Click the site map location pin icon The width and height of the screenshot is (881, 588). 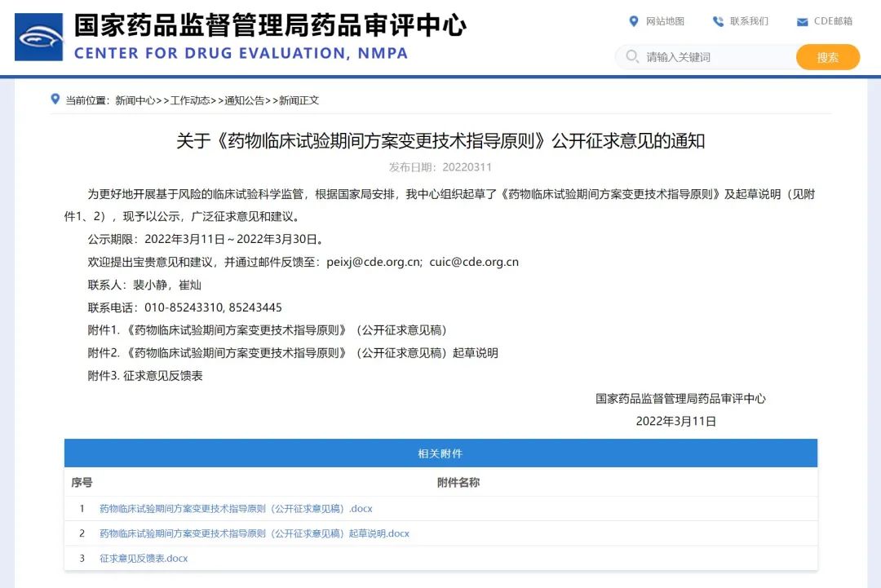tap(634, 21)
